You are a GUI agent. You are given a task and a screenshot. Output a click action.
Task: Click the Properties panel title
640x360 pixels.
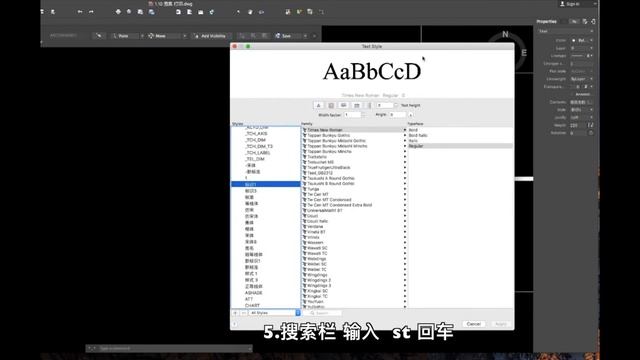[547, 21]
